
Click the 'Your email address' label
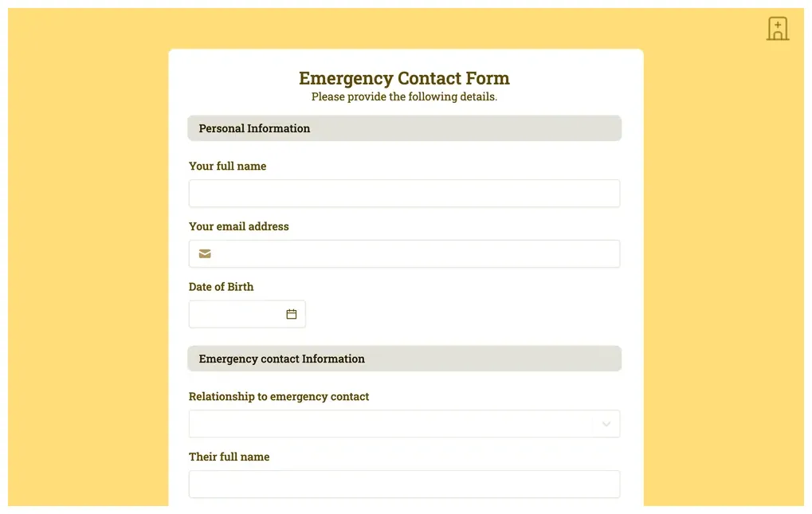click(x=239, y=226)
